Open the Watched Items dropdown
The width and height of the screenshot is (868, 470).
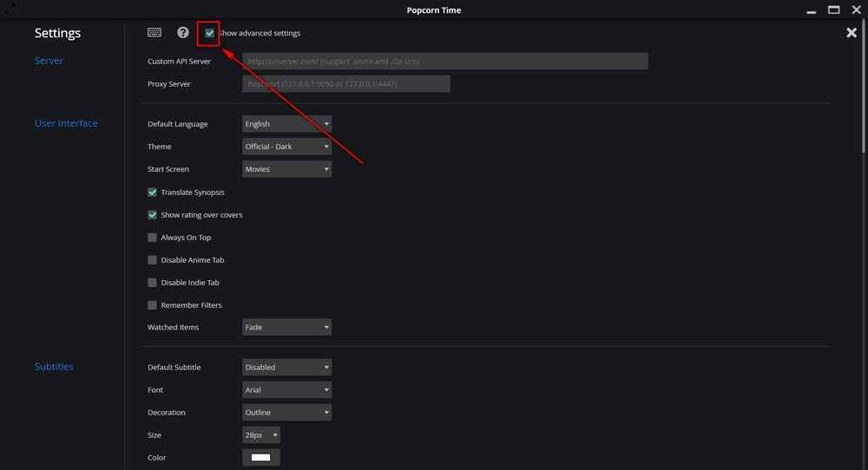click(x=286, y=327)
